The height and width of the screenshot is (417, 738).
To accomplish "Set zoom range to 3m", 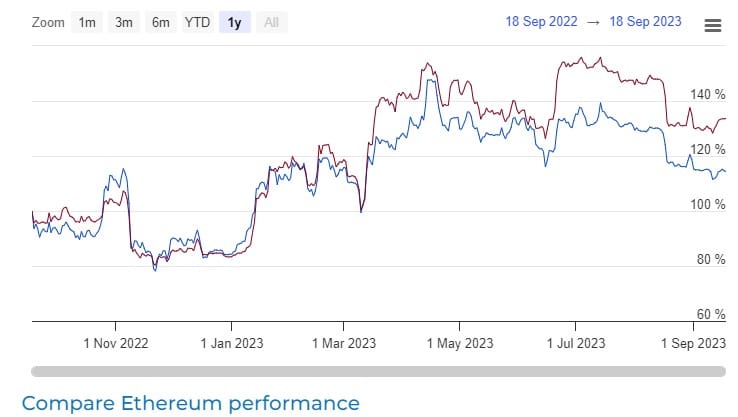I will click(x=124, y=22).
